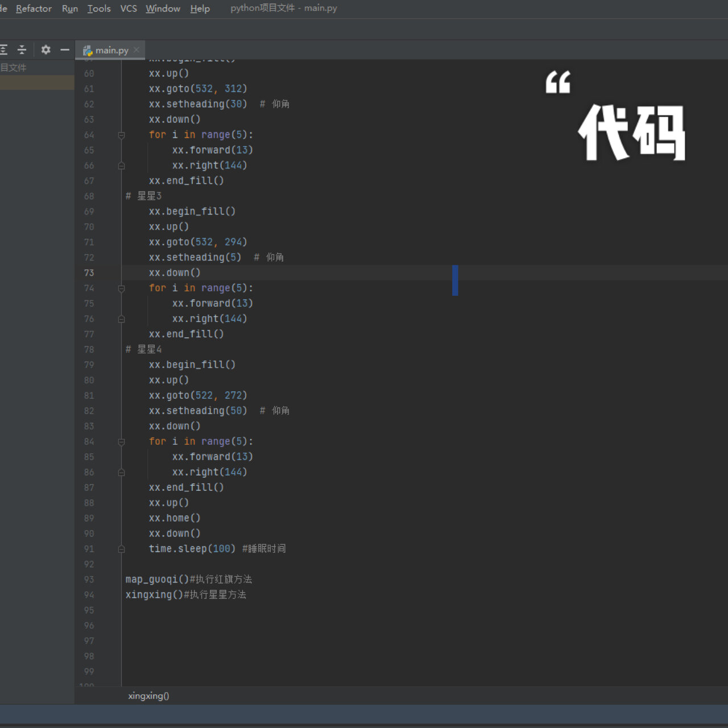
Task: Click the collapse-all icon in project toolbar
Action: click(x=22, y=49)
